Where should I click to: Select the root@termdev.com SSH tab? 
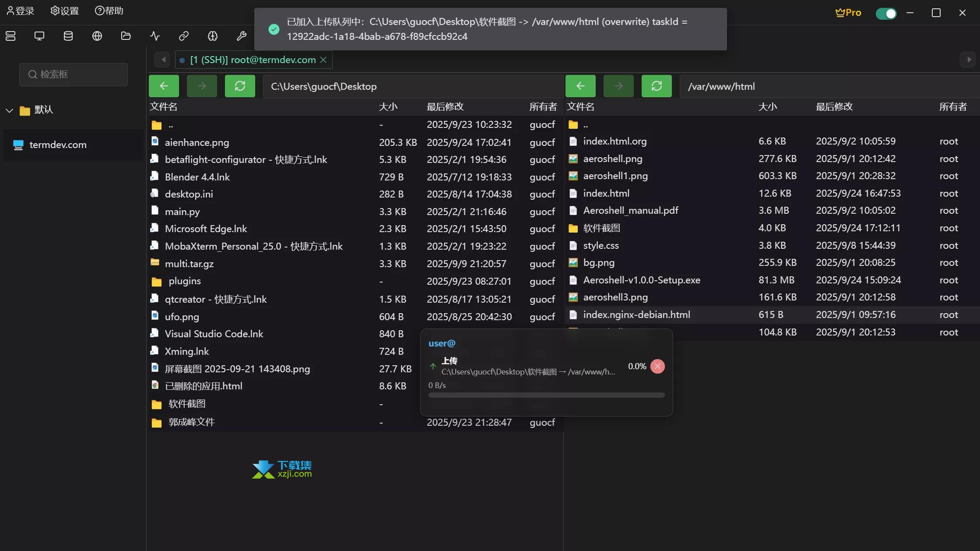pyautogui.click(x=253, y=60)
